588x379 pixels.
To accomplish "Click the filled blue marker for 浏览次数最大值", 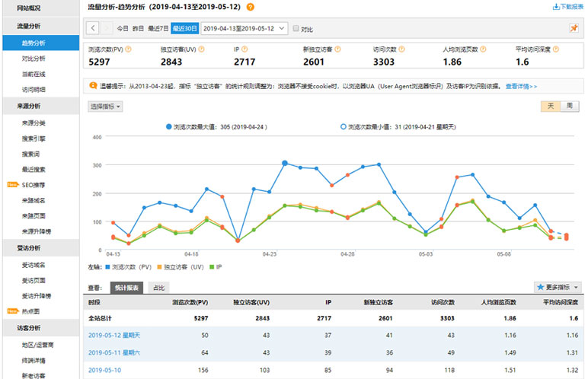I will (x=169, y=127).
